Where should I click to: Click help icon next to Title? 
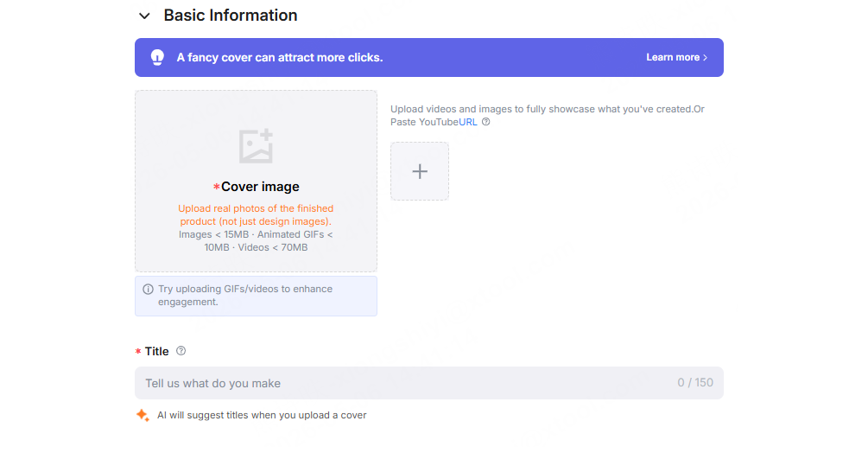(181, 351)
